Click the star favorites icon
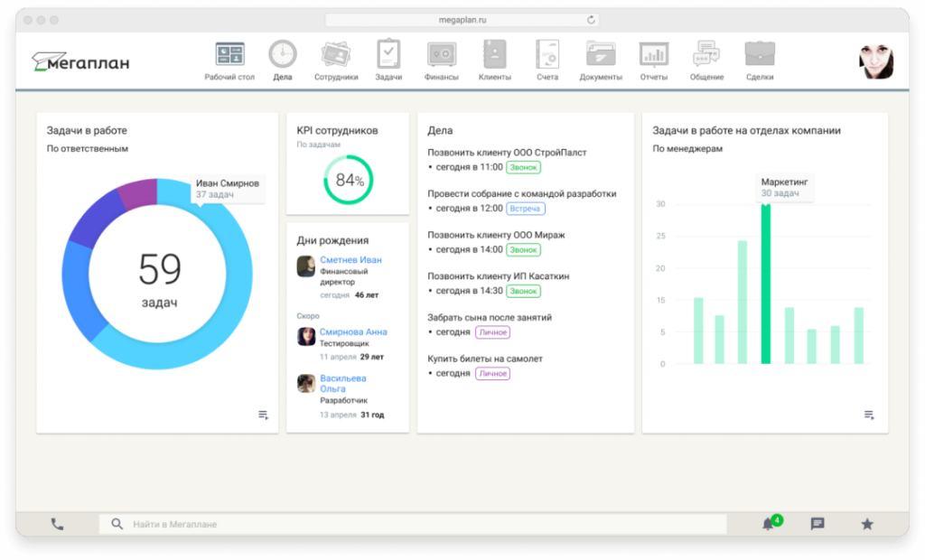 pos(865,523)
